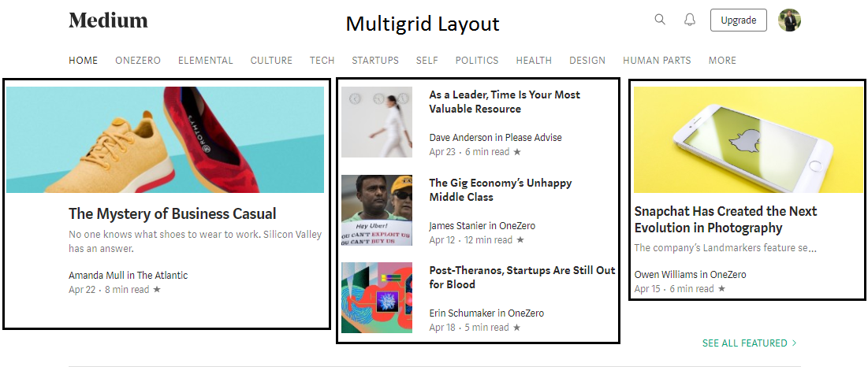
Task: Click the Upgrade button
Action: tap(739, 20)
